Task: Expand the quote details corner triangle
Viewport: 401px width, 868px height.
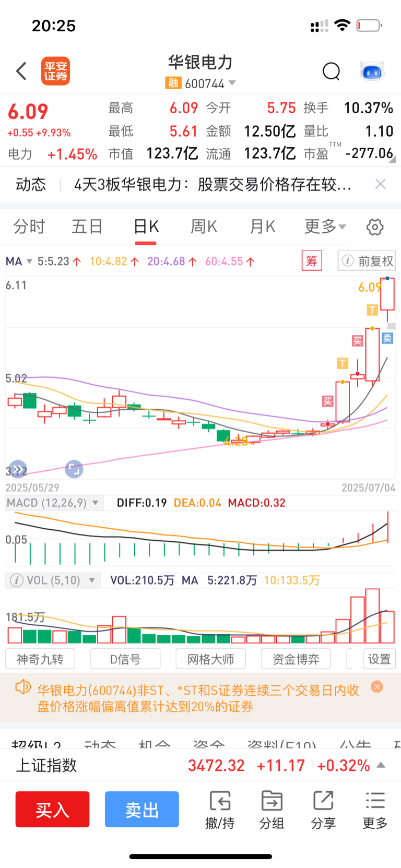Action: 393,159
